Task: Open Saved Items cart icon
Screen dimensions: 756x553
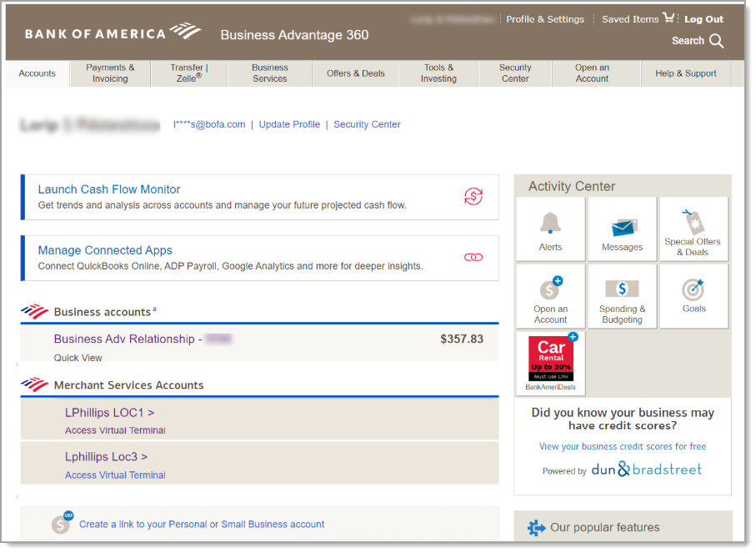Action: click(668, 17)
